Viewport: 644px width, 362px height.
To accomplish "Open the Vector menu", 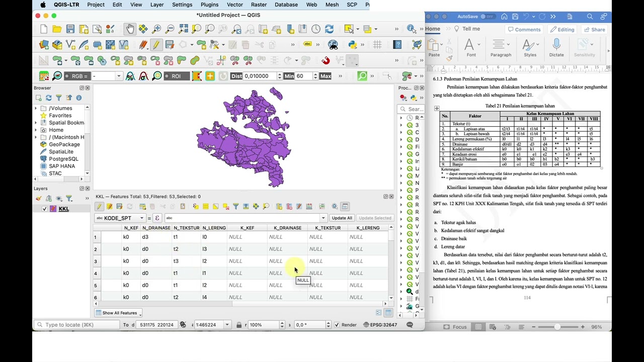I will click(x=235, y=5).
